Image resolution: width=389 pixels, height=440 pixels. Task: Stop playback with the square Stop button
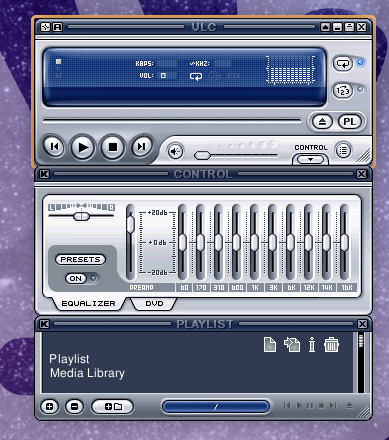tap(113, 147)
